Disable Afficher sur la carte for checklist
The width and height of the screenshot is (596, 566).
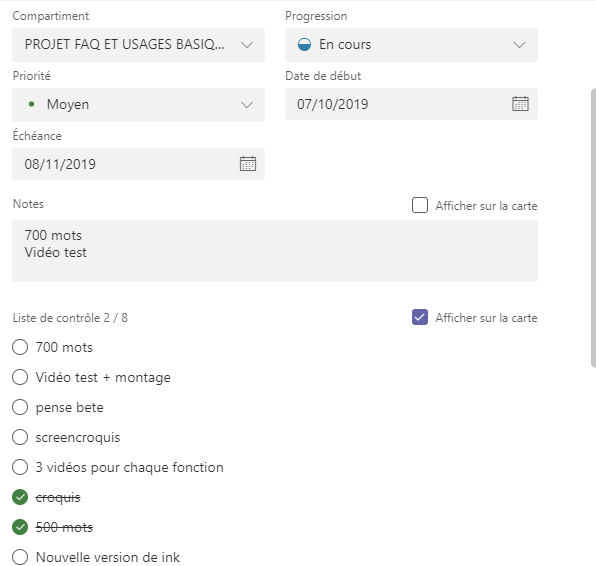(420, 317)
